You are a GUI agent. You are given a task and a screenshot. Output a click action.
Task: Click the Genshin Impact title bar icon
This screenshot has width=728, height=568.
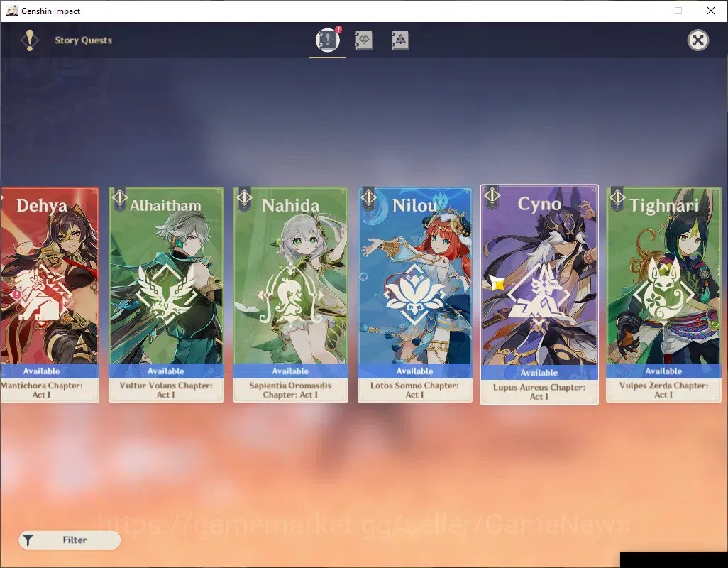12,11
